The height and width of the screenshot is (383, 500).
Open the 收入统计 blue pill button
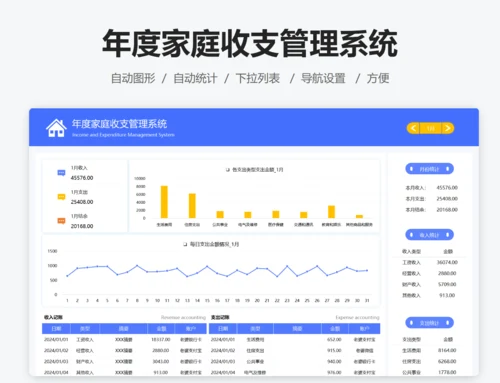pos(429,235)
